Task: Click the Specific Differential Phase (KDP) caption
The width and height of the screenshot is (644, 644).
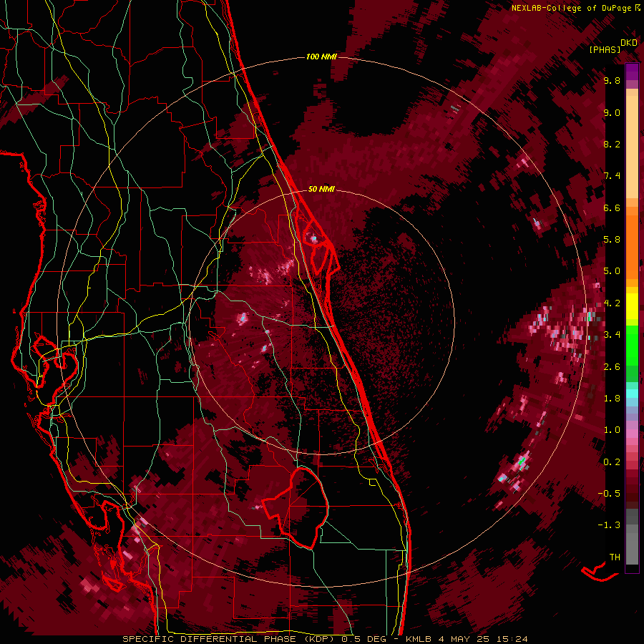Action: (231, 639)
